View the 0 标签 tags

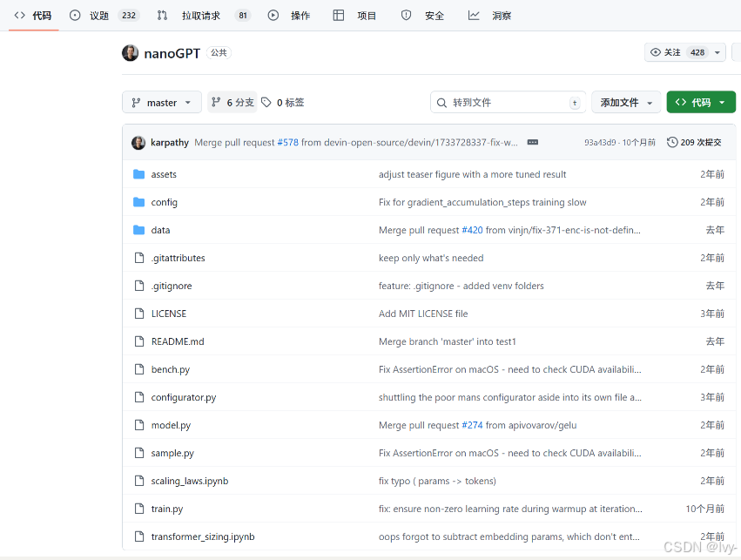(x=283, y=102)
